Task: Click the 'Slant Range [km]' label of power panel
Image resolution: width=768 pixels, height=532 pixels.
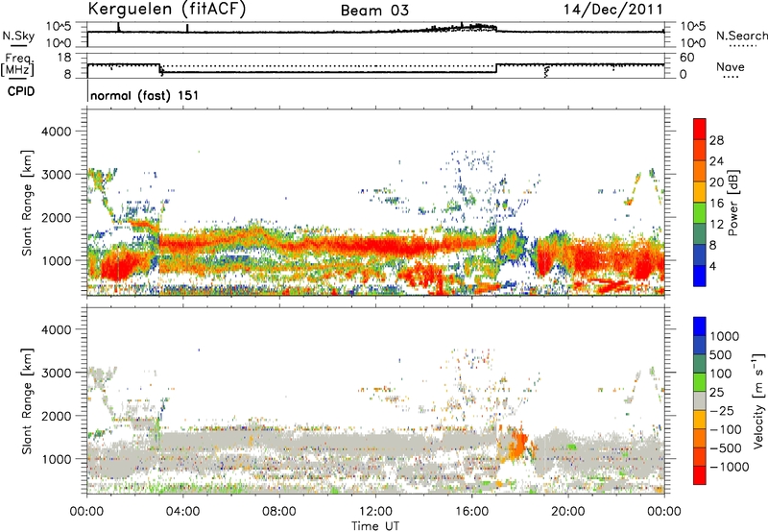Action: tap(27, 203)
